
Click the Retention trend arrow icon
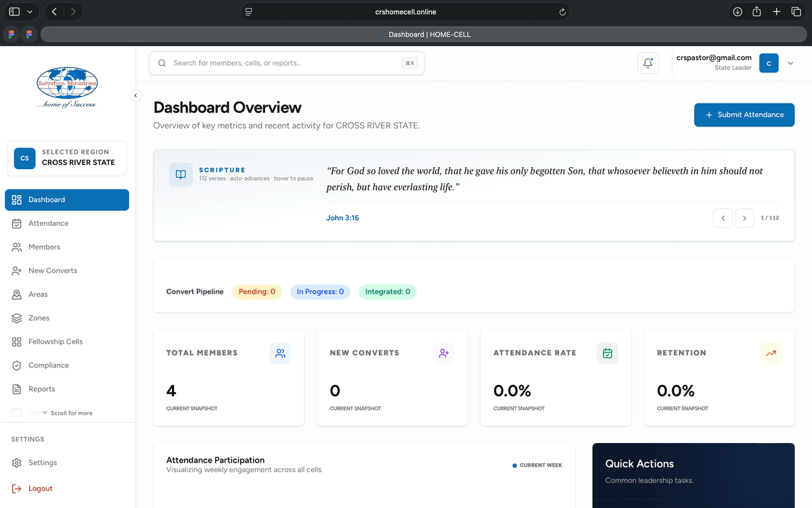(771, 353)
